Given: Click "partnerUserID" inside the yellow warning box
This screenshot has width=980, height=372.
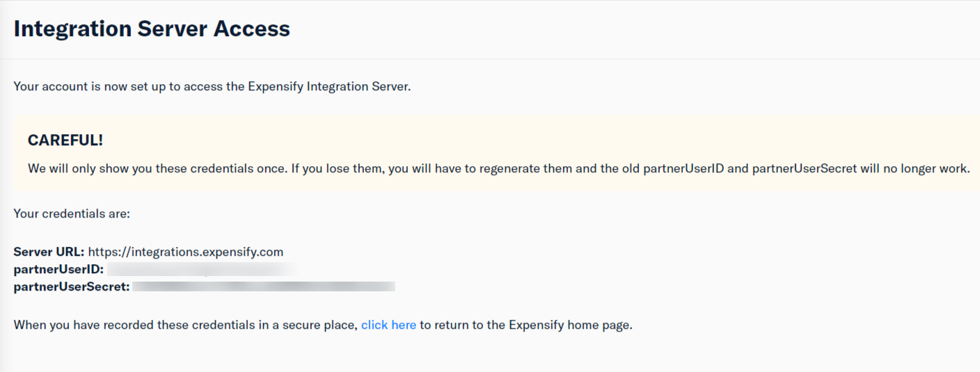Looking at the screenshot, I should 685,168.
